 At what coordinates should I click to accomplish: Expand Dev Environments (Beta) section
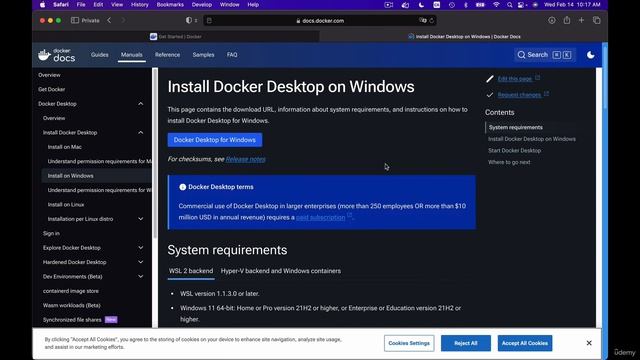click(140, 276)
